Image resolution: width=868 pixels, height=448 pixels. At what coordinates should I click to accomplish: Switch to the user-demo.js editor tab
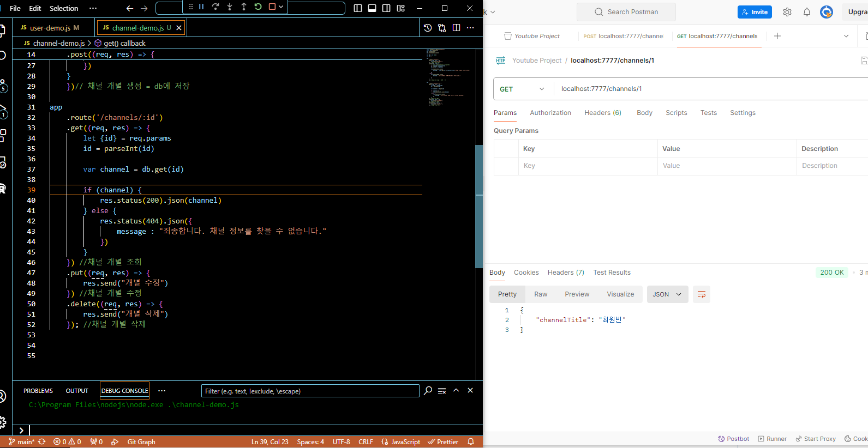(50, 28)
